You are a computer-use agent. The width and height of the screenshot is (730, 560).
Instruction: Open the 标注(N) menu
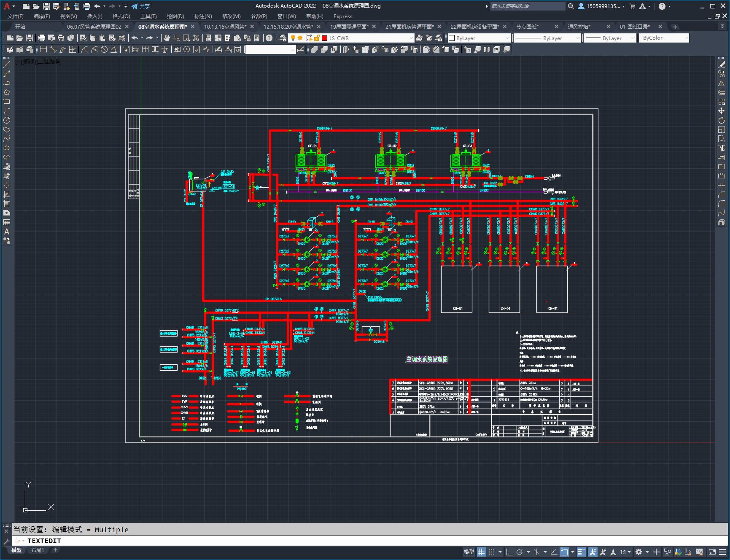coord(203,16)
